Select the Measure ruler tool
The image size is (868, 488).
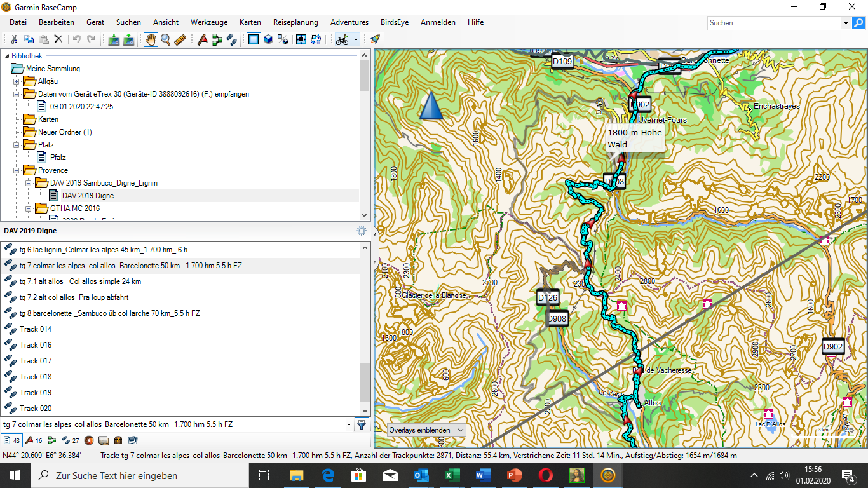point(180,39)
